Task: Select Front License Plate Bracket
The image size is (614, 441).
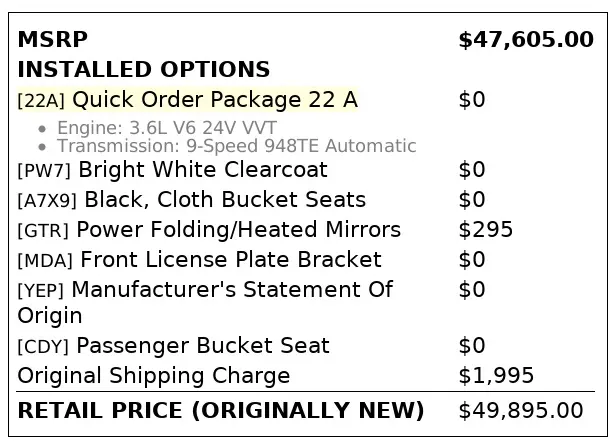Action: pos(230,260)
